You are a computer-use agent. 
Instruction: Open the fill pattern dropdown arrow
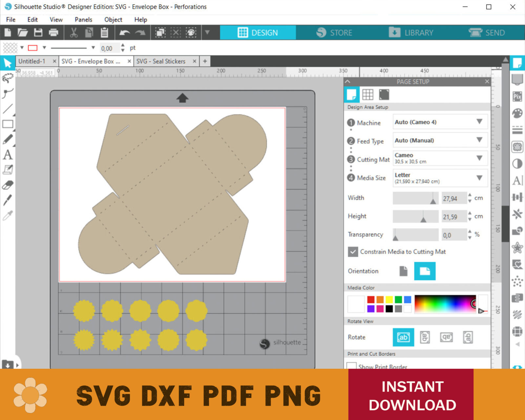(x=22, y=48)
